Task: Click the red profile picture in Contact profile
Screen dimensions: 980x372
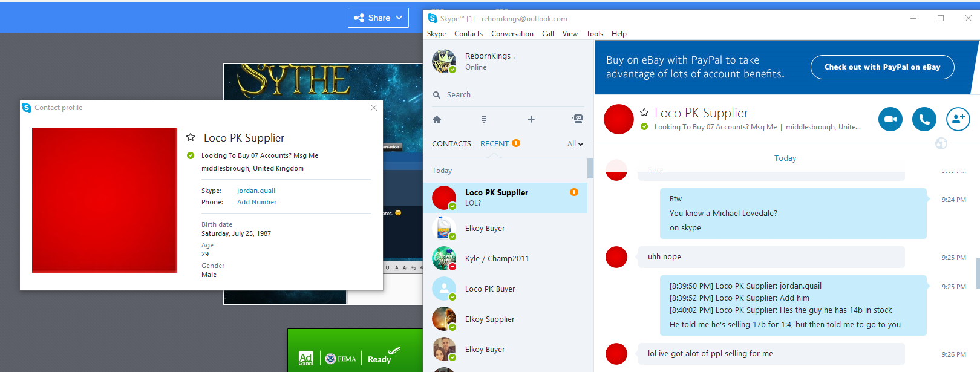Action: tap(105, 200)
